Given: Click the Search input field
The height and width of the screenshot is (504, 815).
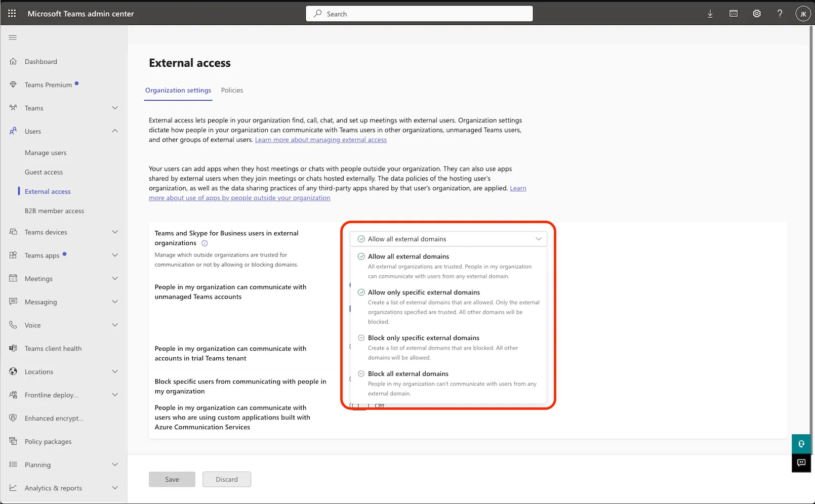Looking at the screenshot, I should [x=419, y=14].
